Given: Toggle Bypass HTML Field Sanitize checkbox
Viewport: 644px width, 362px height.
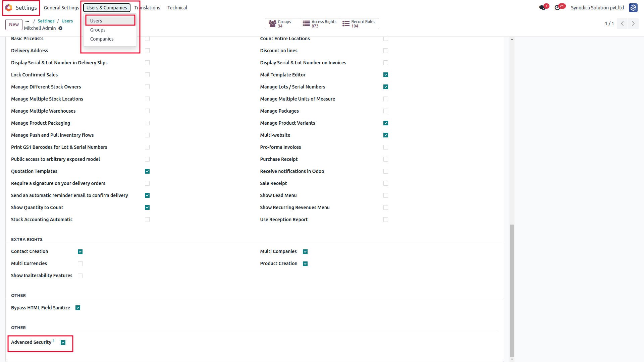Looking at the screenshot, I should click(78, 308).
